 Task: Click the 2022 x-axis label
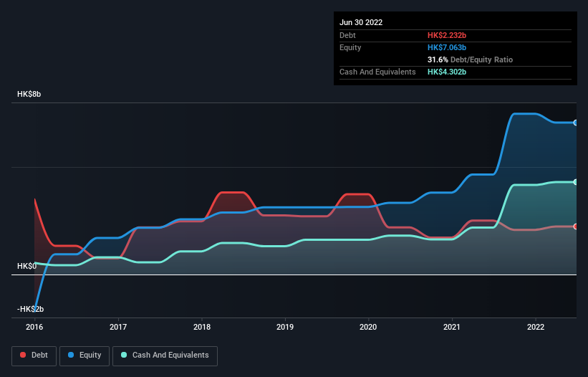[x=536, y=327]
